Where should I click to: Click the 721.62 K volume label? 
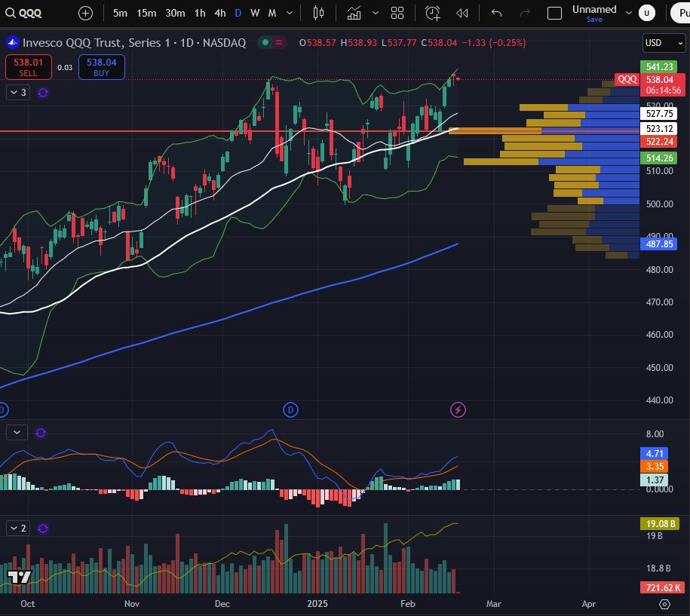pos(663,587)
